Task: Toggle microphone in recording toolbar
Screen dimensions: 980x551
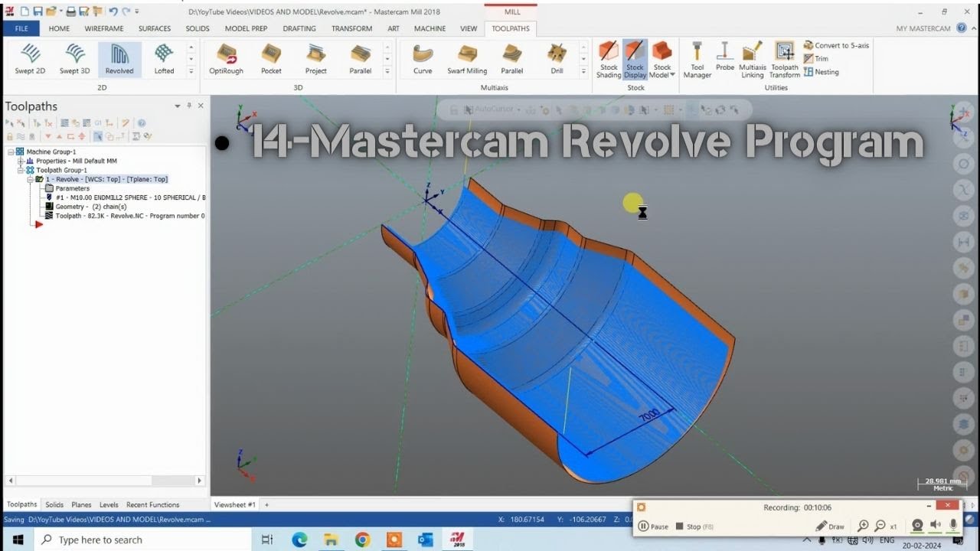Action: (x=953, y=526)
